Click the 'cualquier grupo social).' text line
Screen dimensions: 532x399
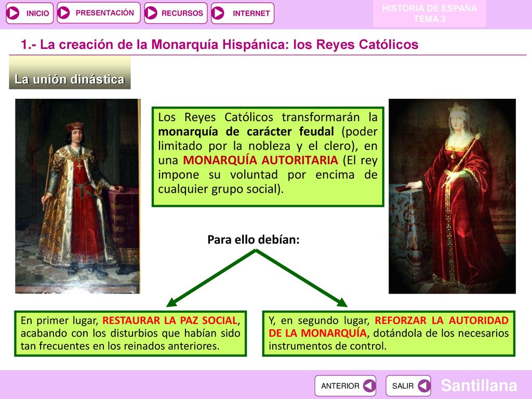coord(220,189)
